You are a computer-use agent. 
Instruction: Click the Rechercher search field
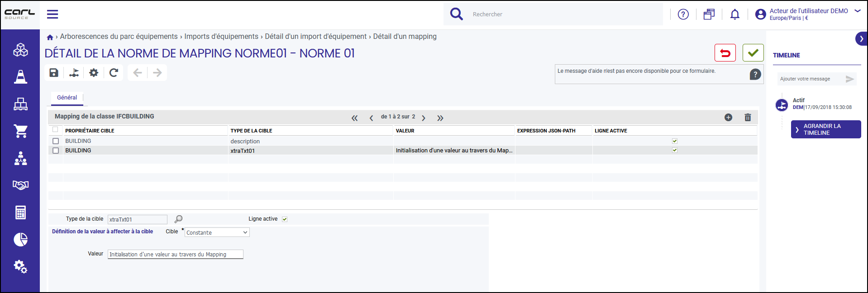[566, 14]
